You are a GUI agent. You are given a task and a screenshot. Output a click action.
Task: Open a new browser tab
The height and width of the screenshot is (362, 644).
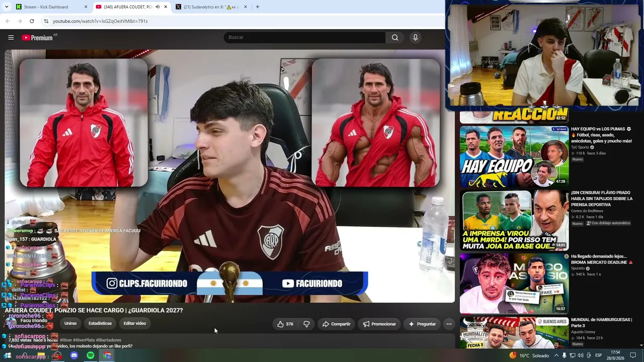pos(258,7)
